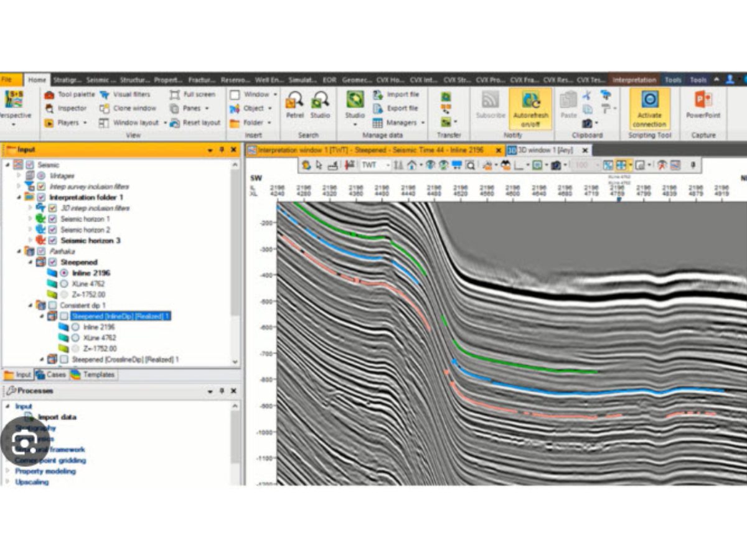This screenshot has height=560, width=747.
Task: Open Window layout options
Action: pos(133,123)
